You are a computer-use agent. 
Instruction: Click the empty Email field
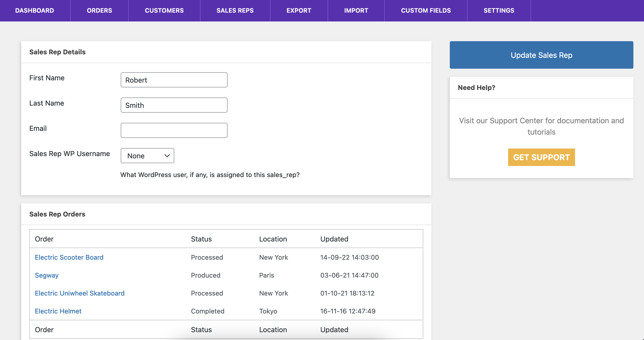pos(174,131)
